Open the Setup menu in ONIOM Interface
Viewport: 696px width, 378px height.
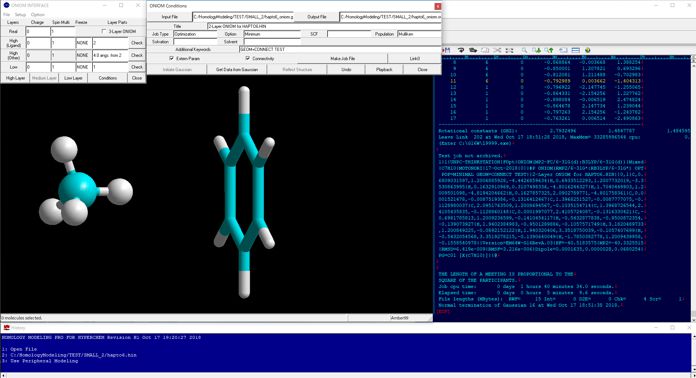tap(20, 15)
